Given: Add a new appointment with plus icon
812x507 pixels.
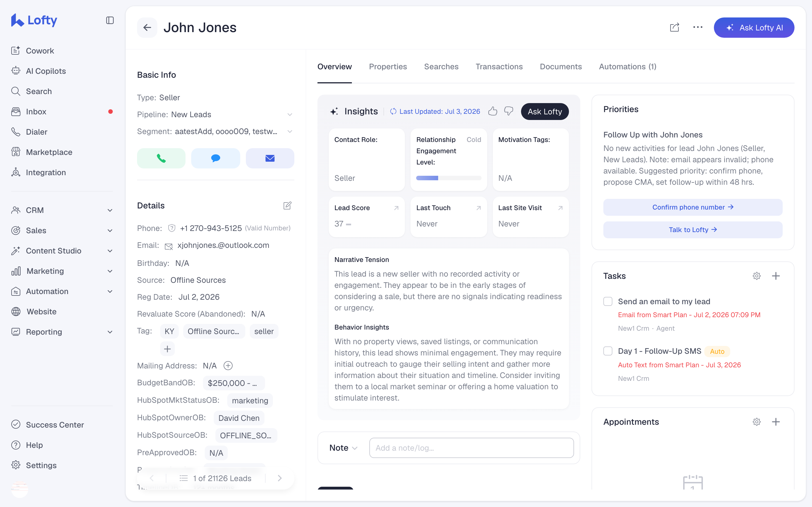Looking at the screenshot, I should [x=776, y=422].
